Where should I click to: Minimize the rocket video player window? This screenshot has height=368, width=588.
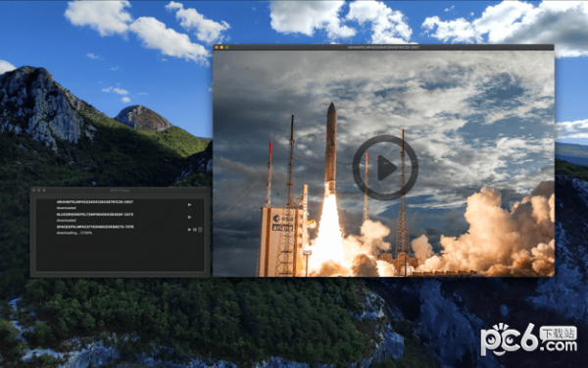221,47
